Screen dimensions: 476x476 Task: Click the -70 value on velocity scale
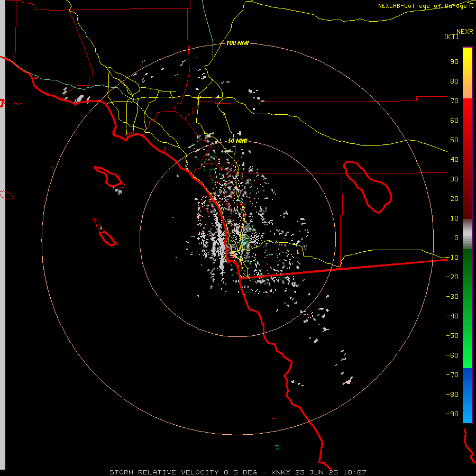coord(452,375)
